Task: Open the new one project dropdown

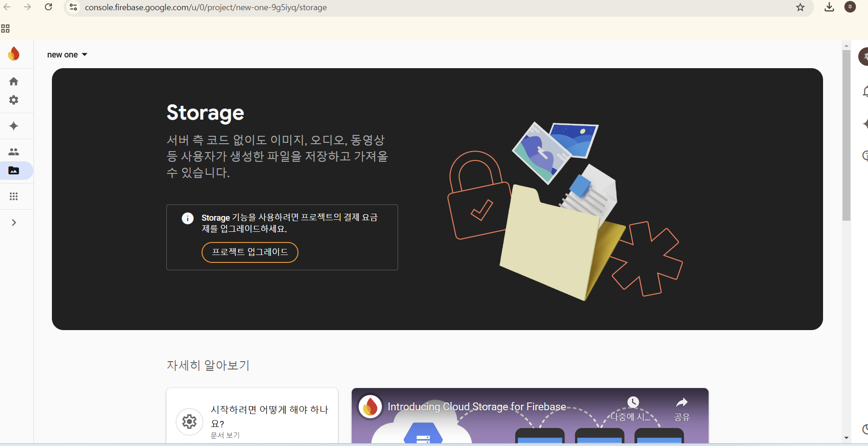Action: (67, 55)
